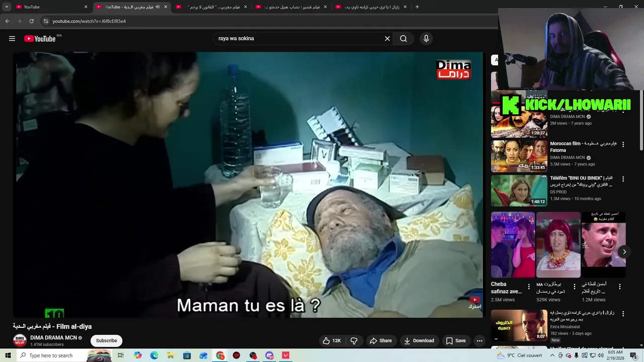Viewport: 644px width, 362px height.
Task: Open weather widget 9°C Ciel couvert
Action: point(519,355)
